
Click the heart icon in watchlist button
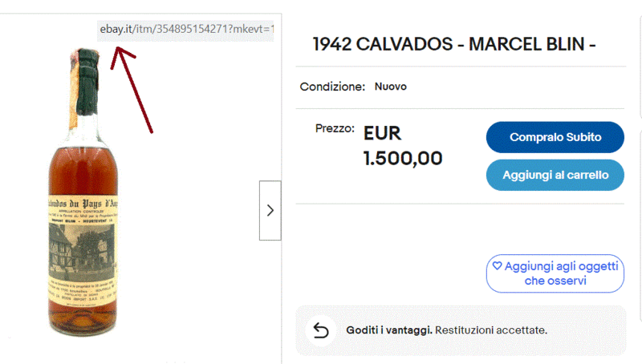497,265
